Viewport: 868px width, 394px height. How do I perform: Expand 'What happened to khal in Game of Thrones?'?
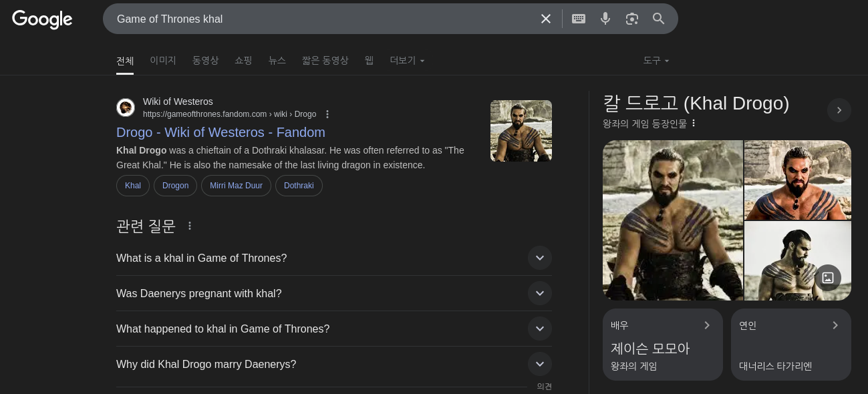coord(334,329)
